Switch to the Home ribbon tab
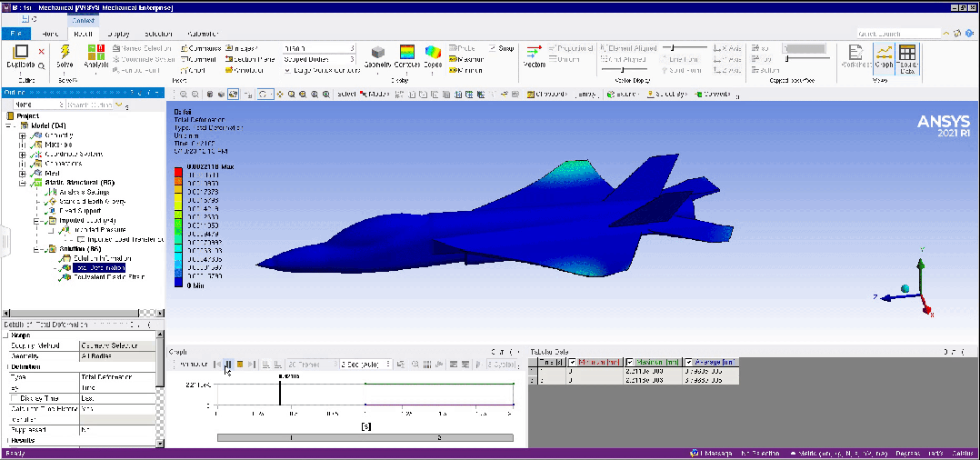980x460 pixels. pyautogui.click(x=50, y=34)
